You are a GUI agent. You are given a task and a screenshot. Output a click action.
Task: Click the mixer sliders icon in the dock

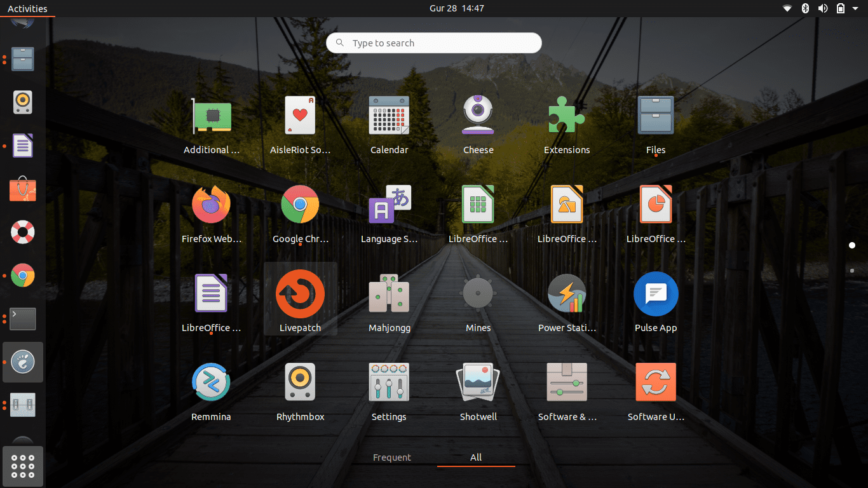[x=23, y=405]
